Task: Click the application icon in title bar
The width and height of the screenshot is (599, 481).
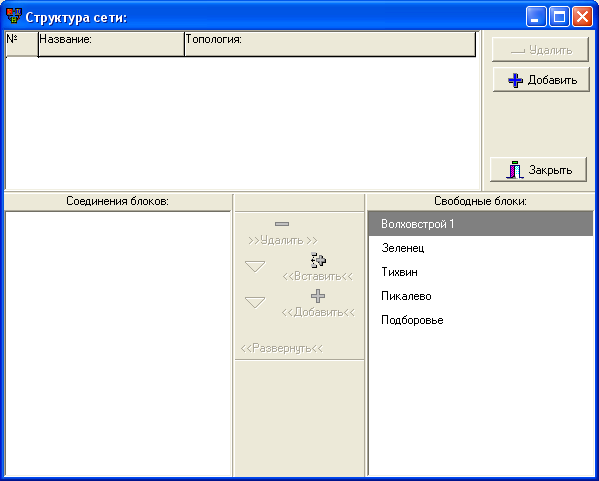Action: pyautogui.click(x=14, y=16)
